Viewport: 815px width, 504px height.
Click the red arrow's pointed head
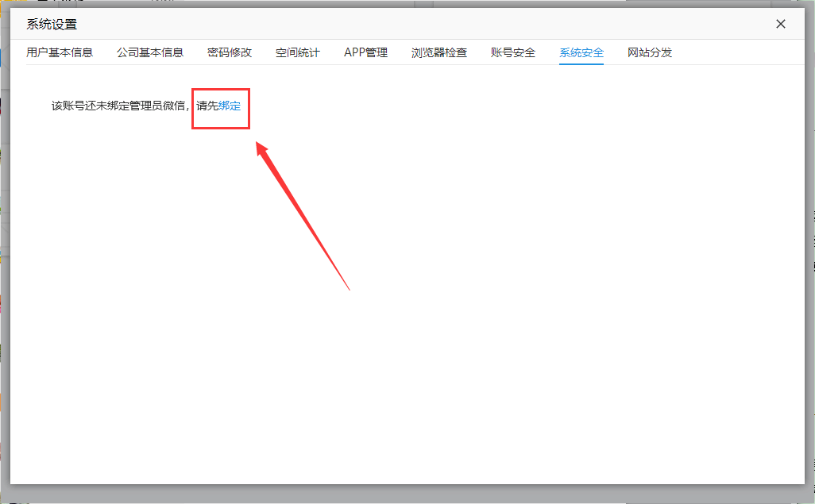(x=258, y=145)
